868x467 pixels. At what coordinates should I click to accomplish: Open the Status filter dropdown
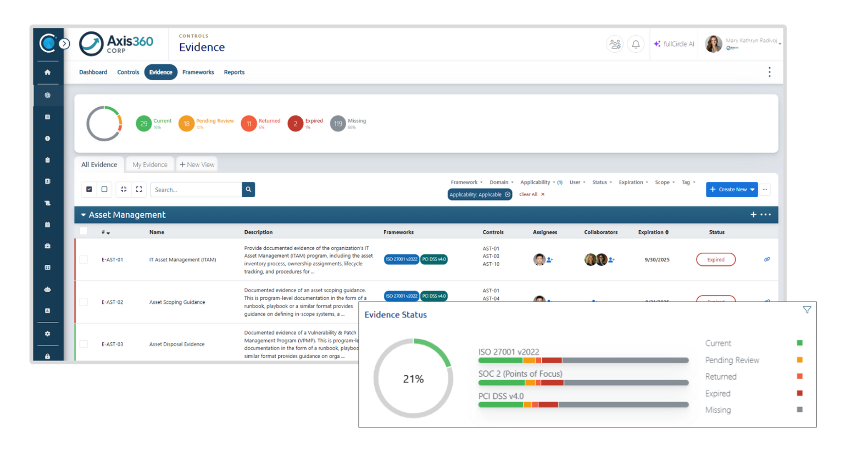pos(602,182)
